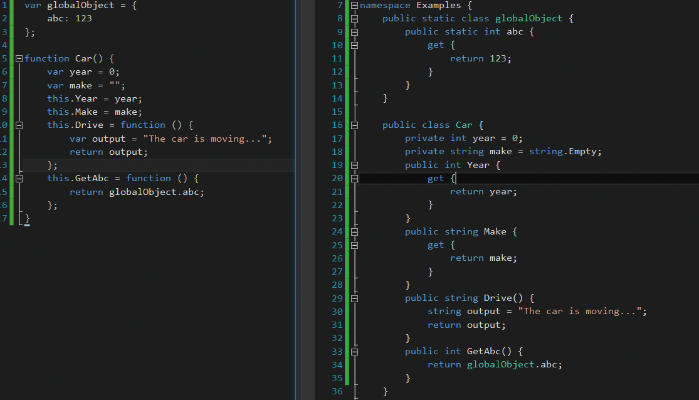699x400 pixels.
Task: Collapse the this.Drive function block
Action: point(19,125)
